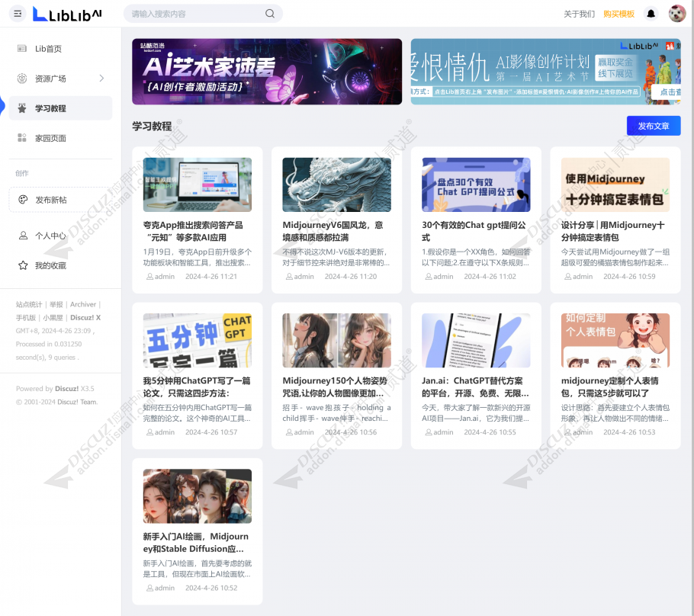Open the user avatar menu

[x=676, y=14]
